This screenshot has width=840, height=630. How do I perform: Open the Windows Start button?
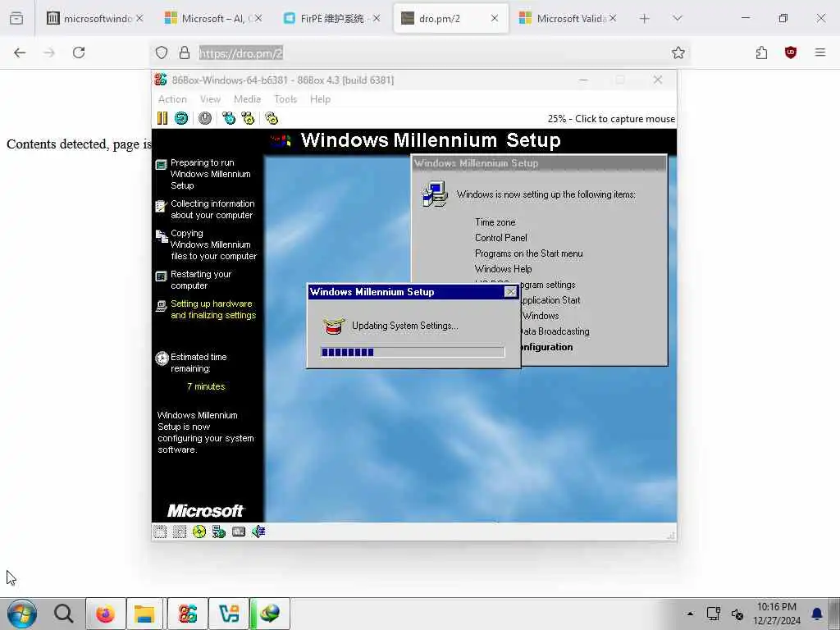[22, 614]
